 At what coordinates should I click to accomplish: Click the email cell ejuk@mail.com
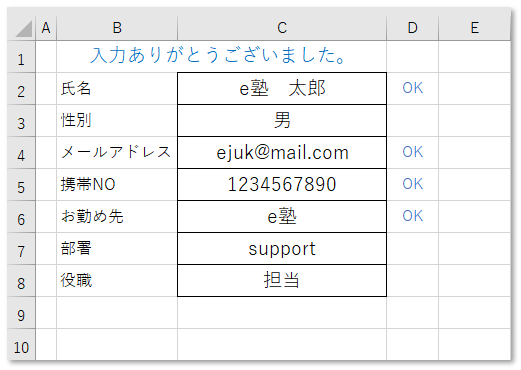tap(282, 153)
